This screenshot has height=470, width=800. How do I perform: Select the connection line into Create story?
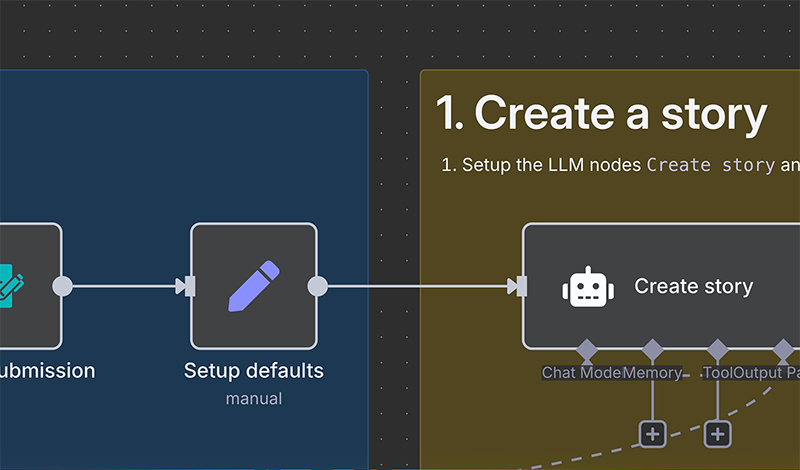click(x=420, y=287)
